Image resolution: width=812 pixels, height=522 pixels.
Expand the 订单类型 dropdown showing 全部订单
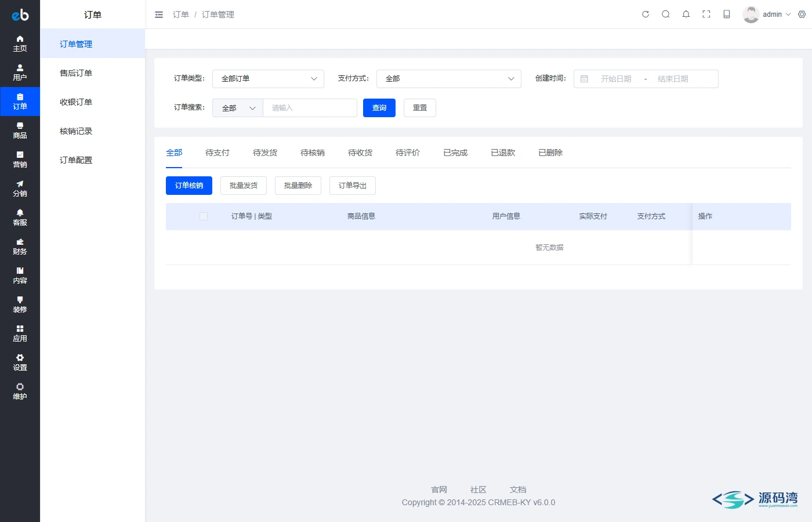pos(268,79)
